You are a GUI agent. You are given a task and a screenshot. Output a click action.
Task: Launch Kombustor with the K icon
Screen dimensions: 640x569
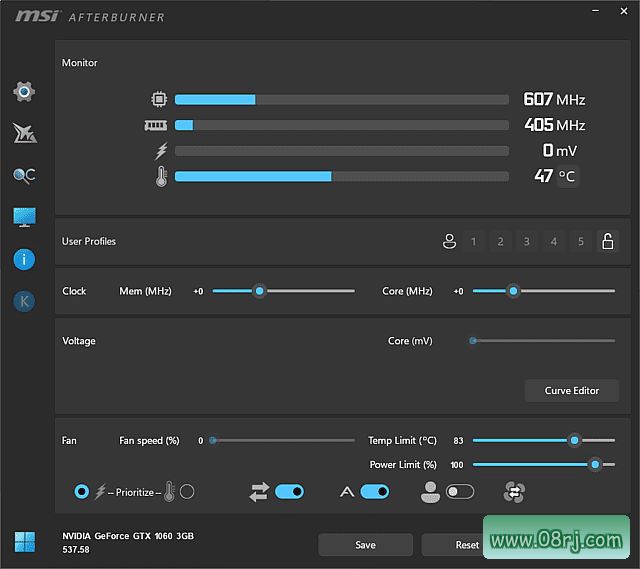pyautogui.click(x=24, y=301)
